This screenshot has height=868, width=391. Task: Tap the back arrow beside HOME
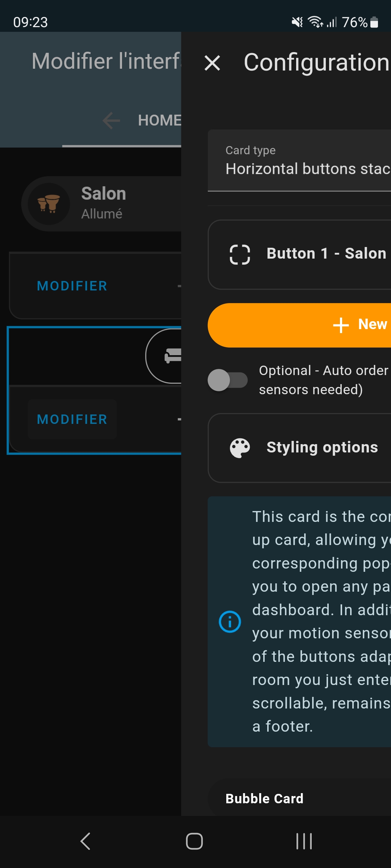pos(111,120)
